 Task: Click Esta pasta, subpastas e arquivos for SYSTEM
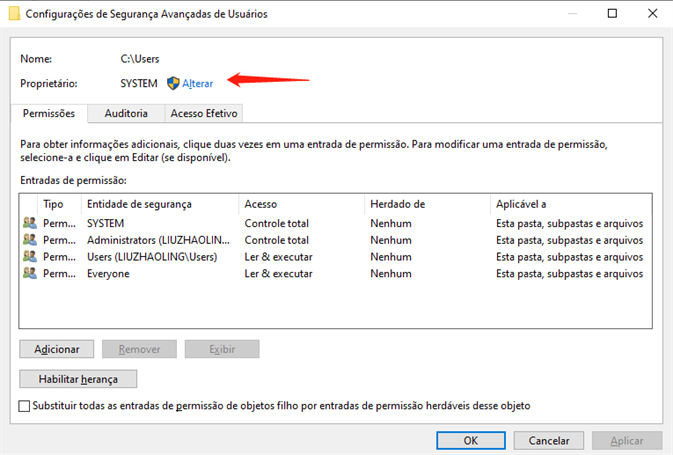(x=570, y=223)
